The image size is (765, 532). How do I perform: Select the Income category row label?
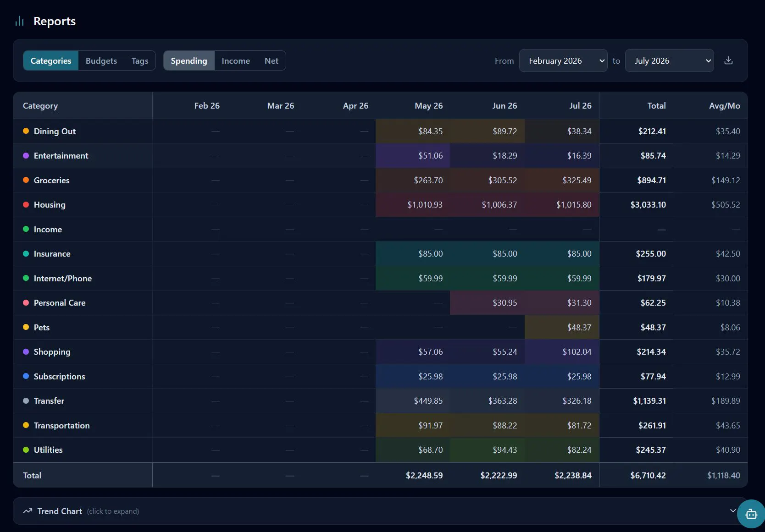pos(48,229)
